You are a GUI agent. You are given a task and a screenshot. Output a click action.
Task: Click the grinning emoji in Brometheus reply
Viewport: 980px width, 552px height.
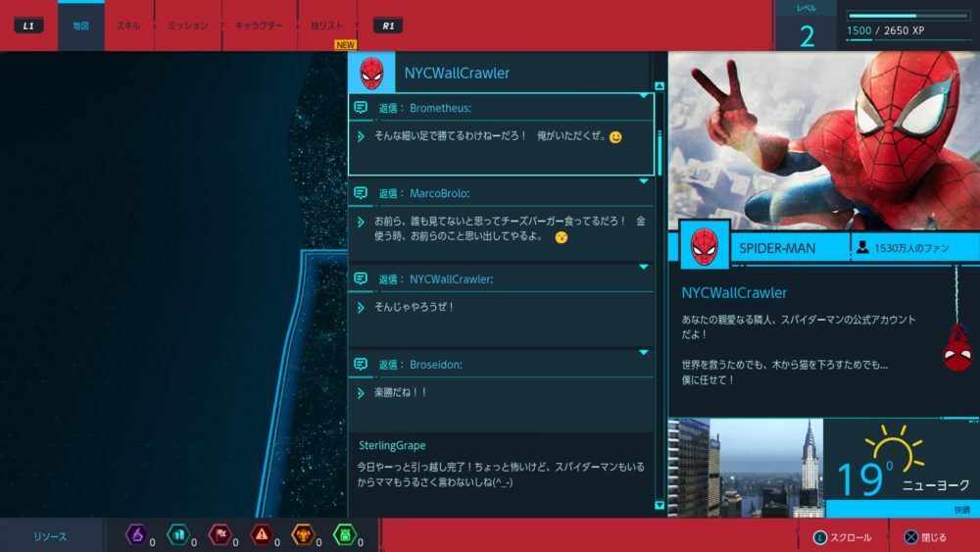pos(615,137)
